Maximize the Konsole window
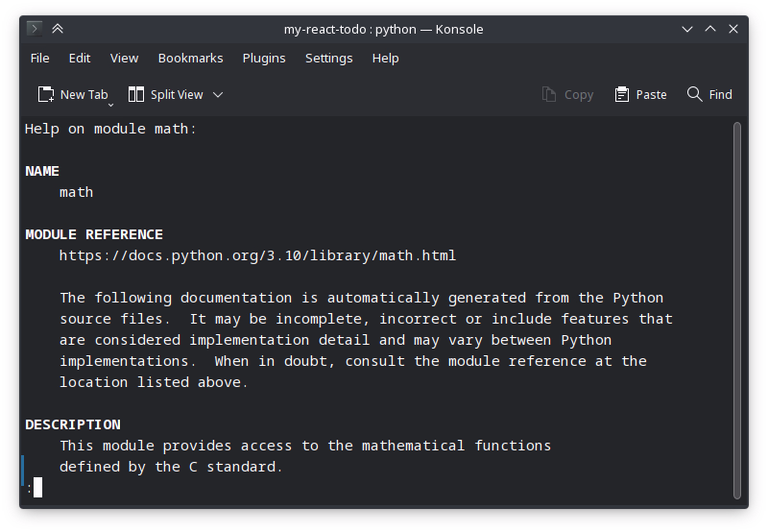Image resolution: width=768 pixels, height=532 pixels. [x=711, y=29]
